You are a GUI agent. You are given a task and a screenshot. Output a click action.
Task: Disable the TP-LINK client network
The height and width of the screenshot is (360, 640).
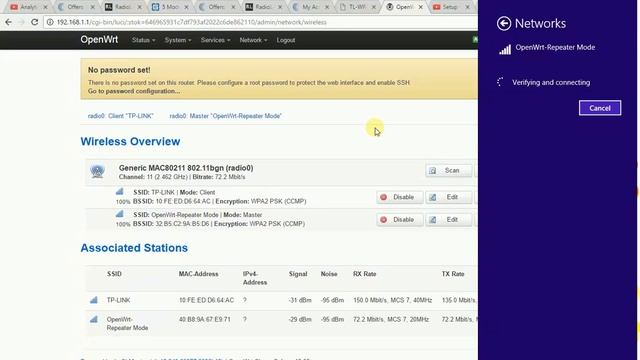tap(399, 197)
